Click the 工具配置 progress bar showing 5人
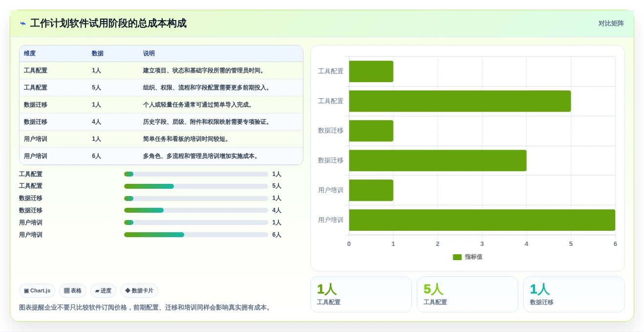This screenshot has height=332, width=644. (196, 186)
